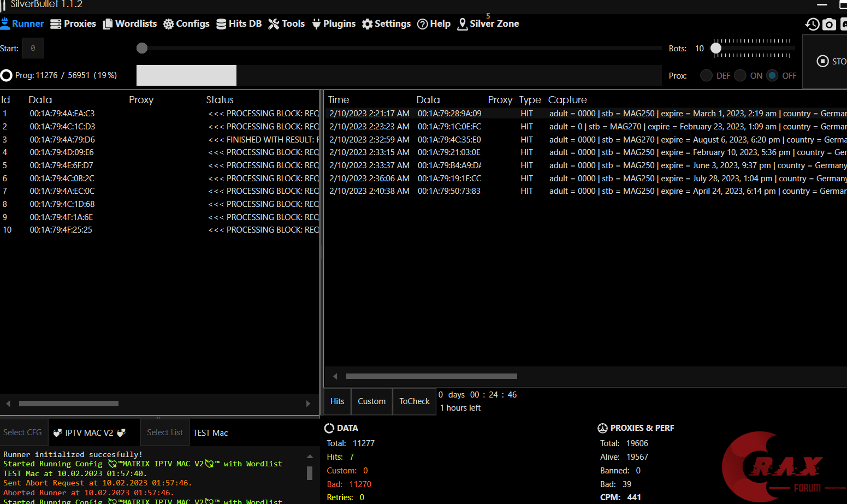Click the hits table horizontal scrollbar
The height and width of the screenshot is (504, 847).
pos(431,376)
